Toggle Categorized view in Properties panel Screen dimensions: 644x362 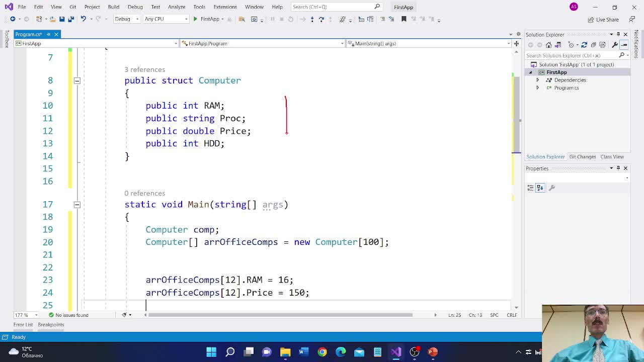click(x=530, y=188)
